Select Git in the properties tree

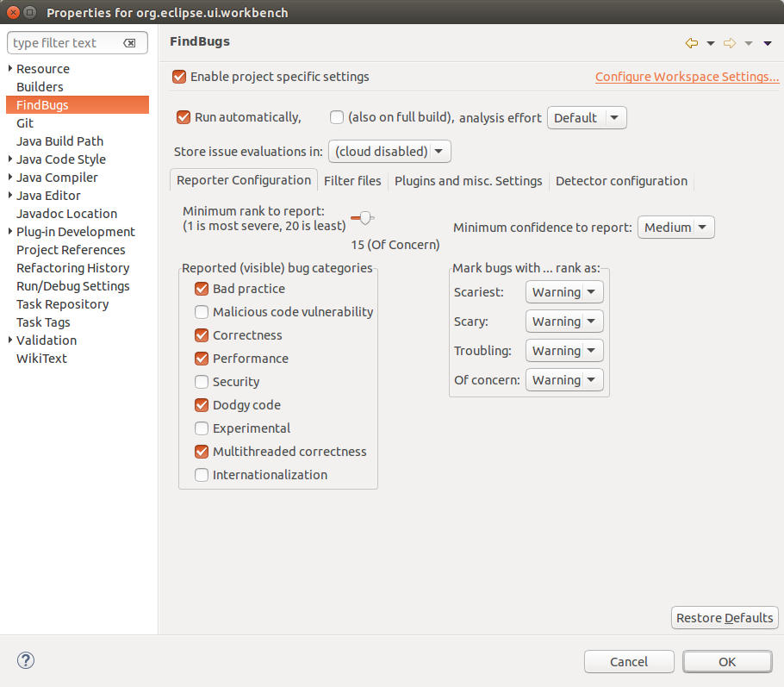[25, 123]
